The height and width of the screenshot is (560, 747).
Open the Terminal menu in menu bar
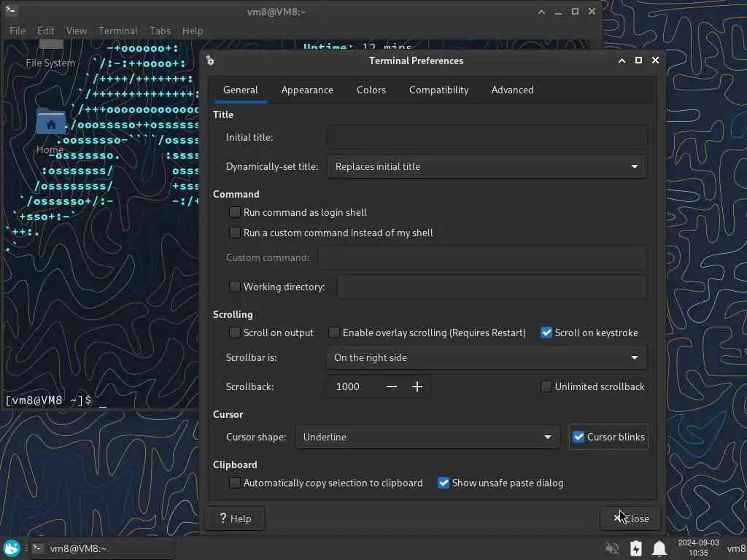click(117, 31)
